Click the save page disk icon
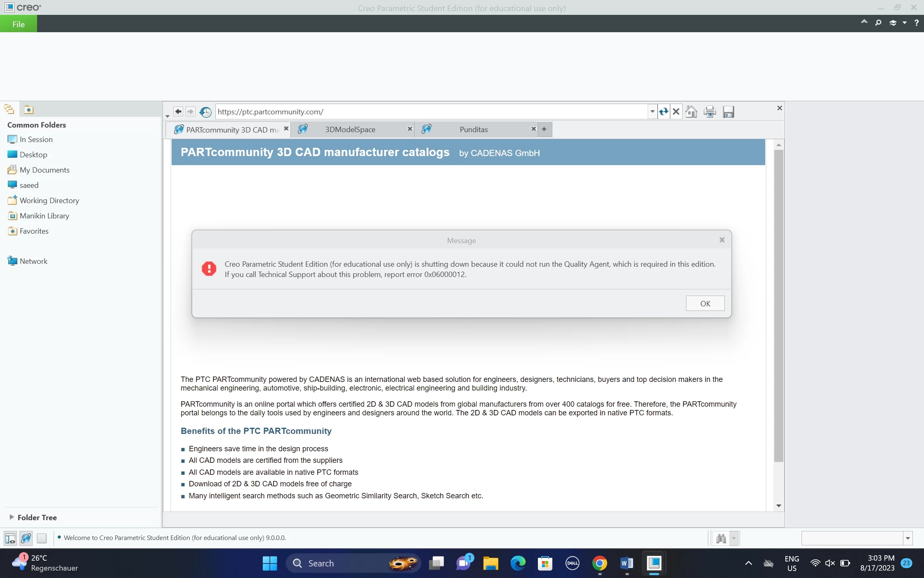Screen dimensions: 924x578 [728, 111]
